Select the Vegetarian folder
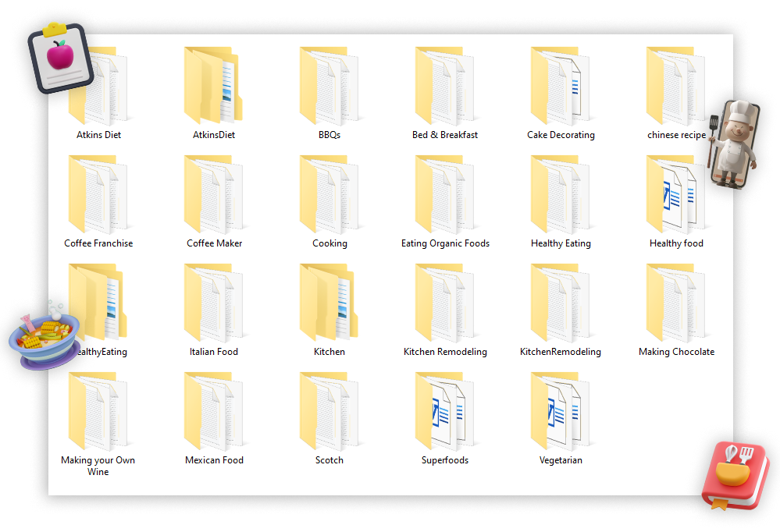This screenshot has height=532, width=780. [x=560, y=411]
